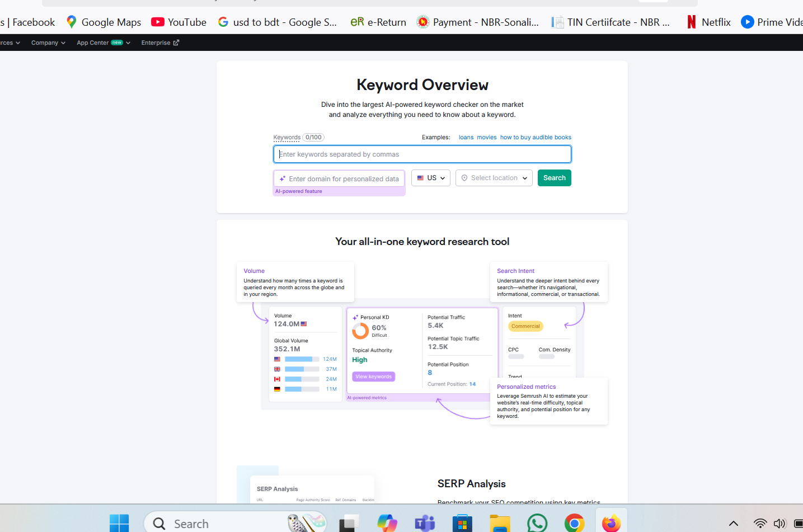Screen dimensions: 803x532
Task: Click the Volume callout heading
Action: tap(254, 271)
